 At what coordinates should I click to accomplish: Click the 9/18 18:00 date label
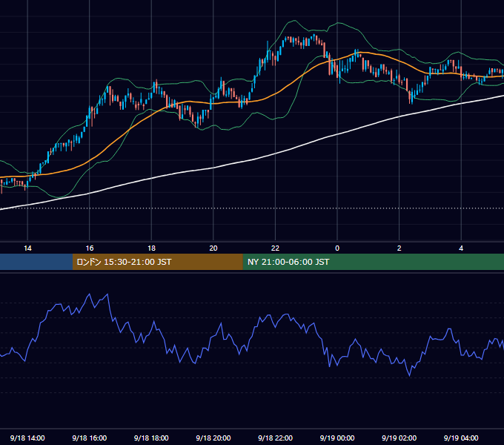click(151, 438)
